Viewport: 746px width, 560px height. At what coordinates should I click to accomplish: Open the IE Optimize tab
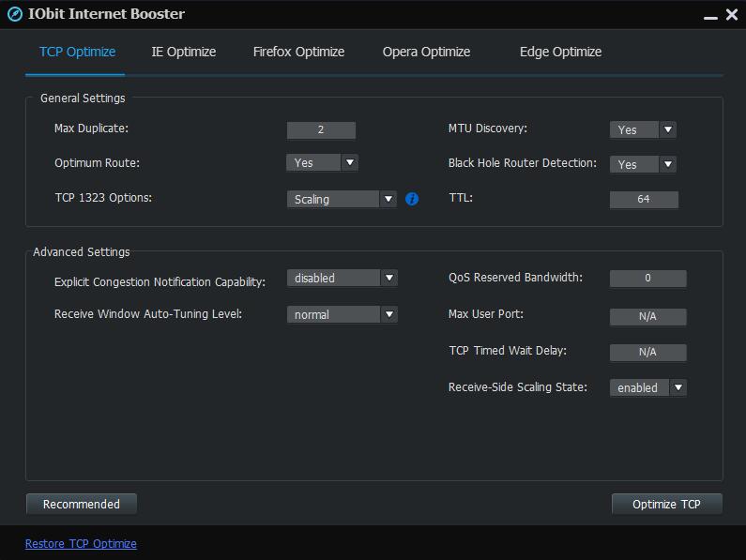click(184, 52)
